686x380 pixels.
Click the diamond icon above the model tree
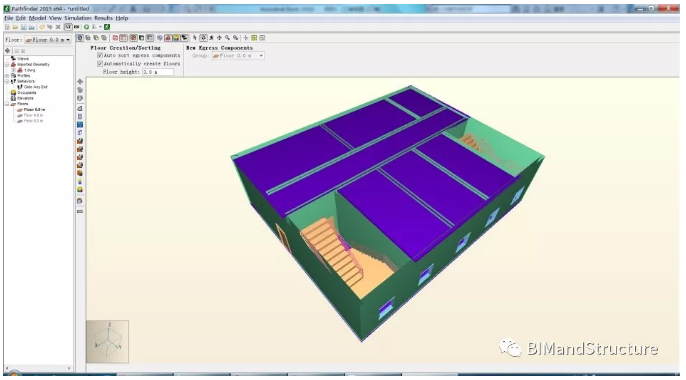pos(7,51)
